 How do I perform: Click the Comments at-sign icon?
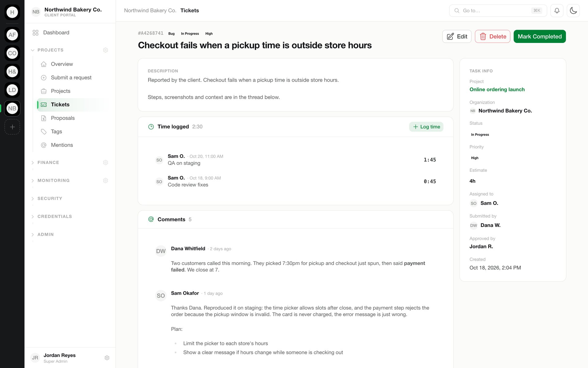pos(151,219)
